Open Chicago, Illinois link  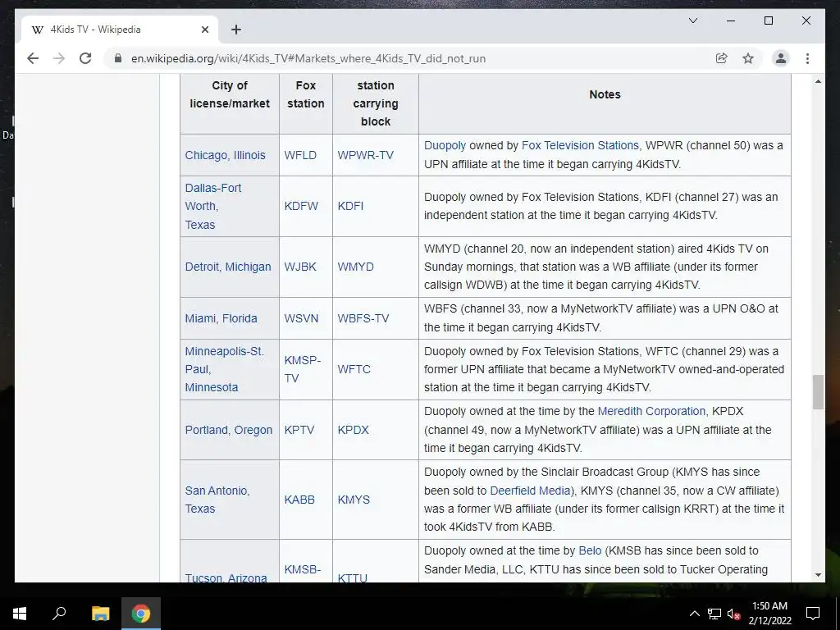click(225, 155)
